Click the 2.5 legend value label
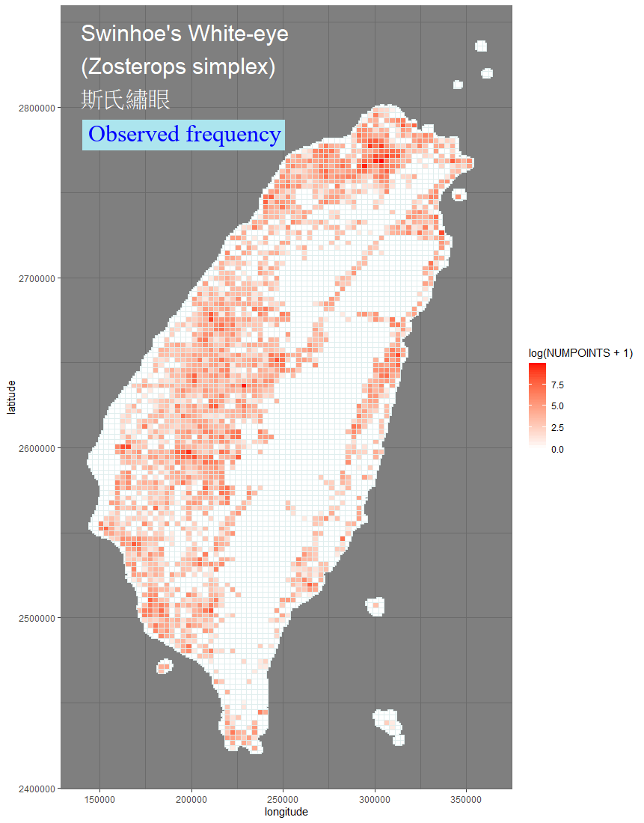This screenshot has width=644, height=823. point(557,428)
